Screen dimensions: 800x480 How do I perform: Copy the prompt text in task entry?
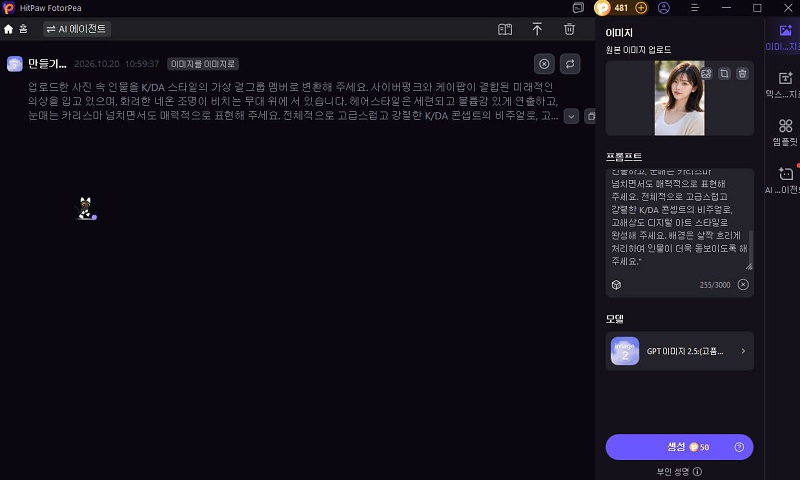click(x=590, y=116)
